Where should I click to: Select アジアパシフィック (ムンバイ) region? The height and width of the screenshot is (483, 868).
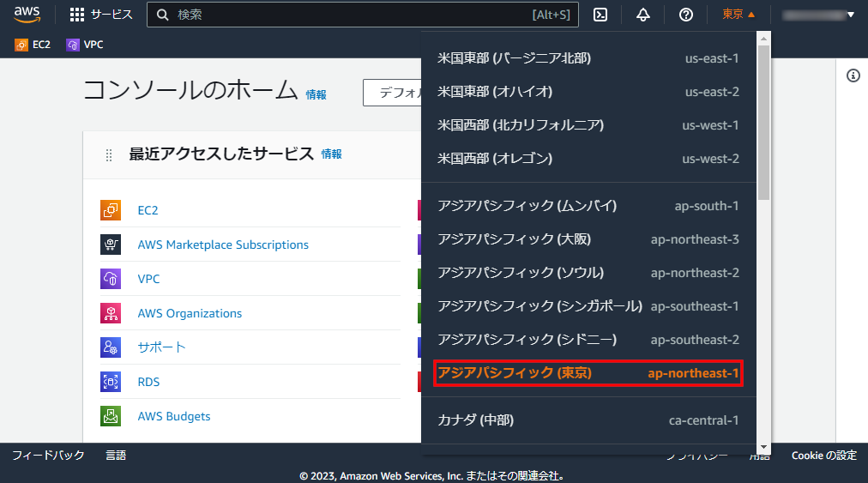point(588,206)
